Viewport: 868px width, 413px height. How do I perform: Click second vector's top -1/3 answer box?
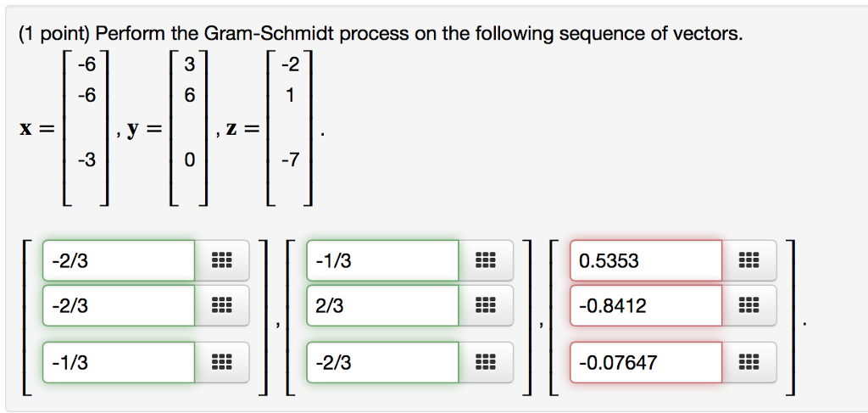click(x=383, y=260)
